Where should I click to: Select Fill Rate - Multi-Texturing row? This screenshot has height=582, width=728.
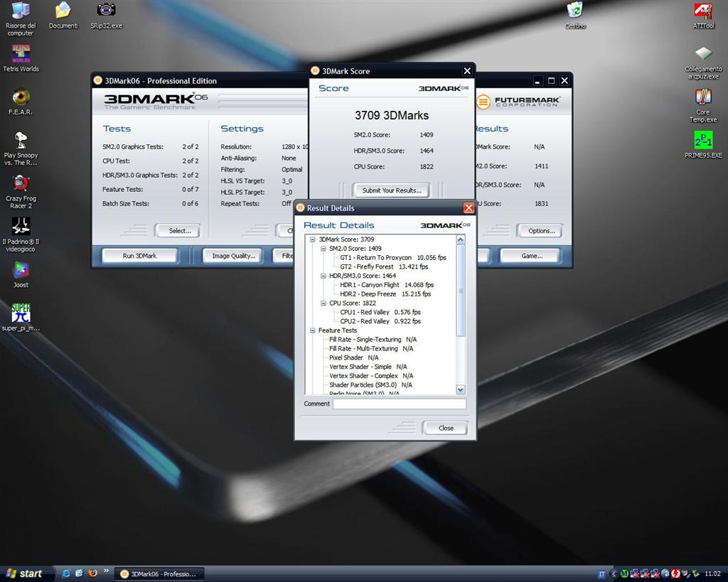pyautogui.click(x=371, y=348)
